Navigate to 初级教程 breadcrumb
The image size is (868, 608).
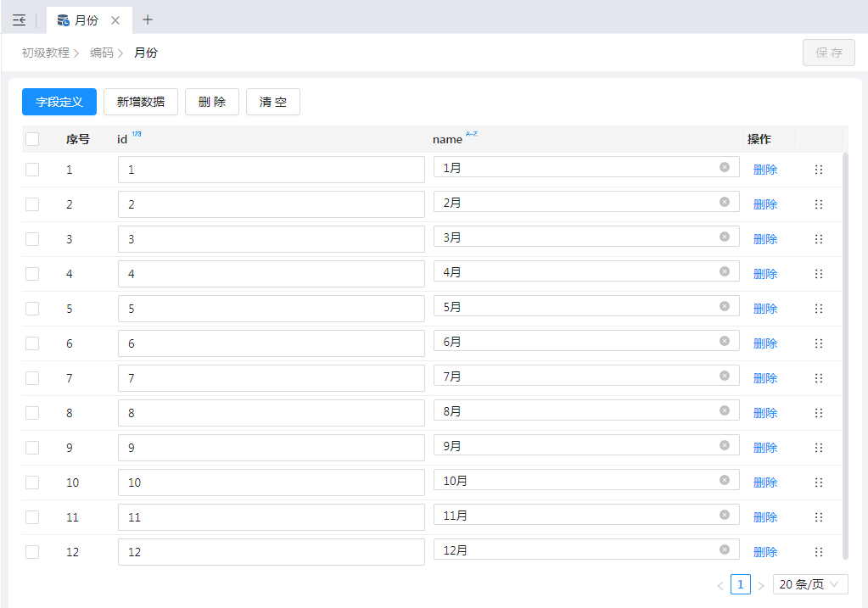46,53
